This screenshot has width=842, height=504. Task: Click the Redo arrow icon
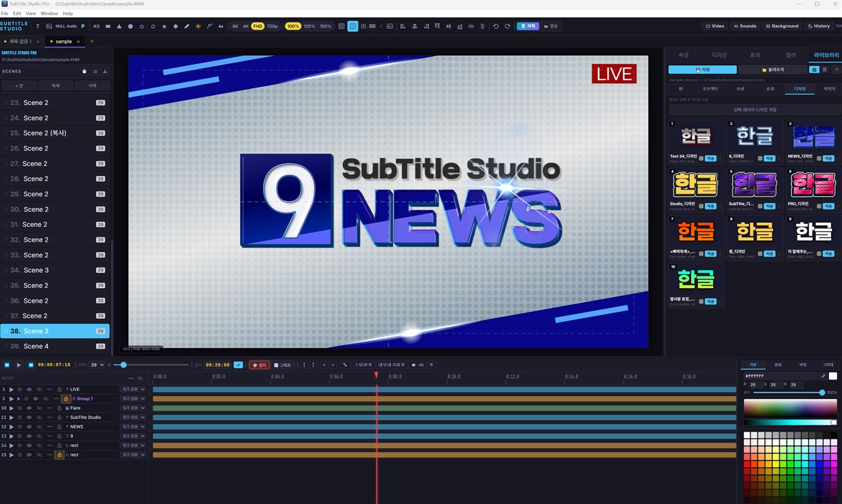pyautogui.click(x=507, y=26)
